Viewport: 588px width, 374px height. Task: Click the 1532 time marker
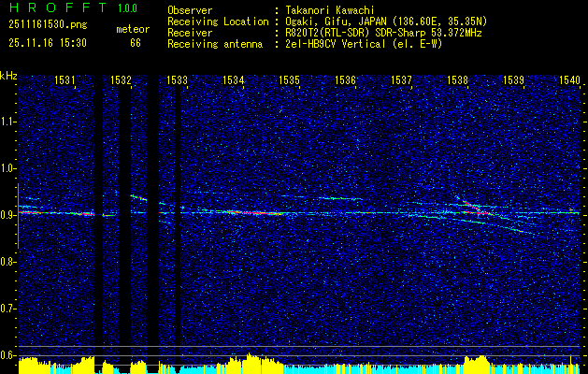tap(121, 79)
